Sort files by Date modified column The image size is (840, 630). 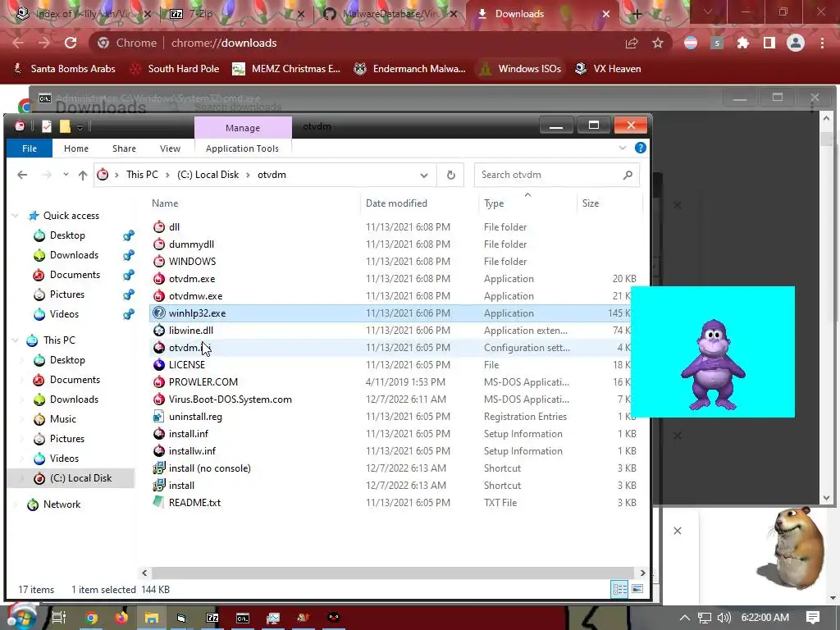[396, 203]
